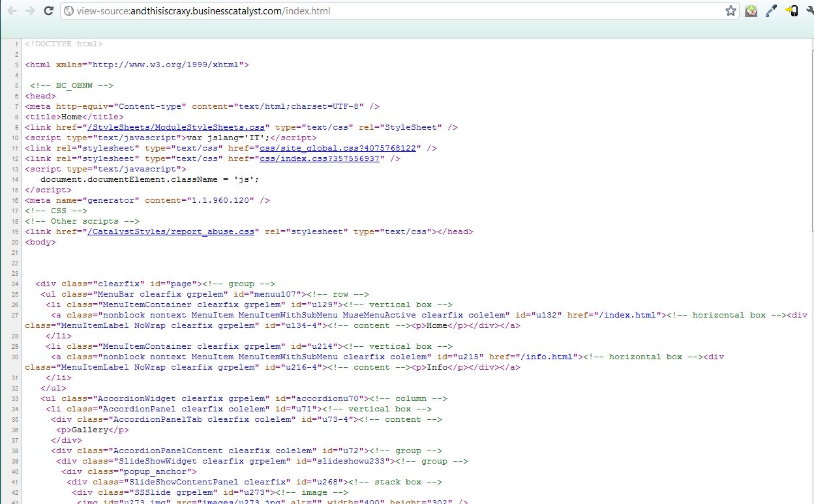The image size is (814, 504).
Task: Click the <p>Gallery</p> text
Action: 93,430
